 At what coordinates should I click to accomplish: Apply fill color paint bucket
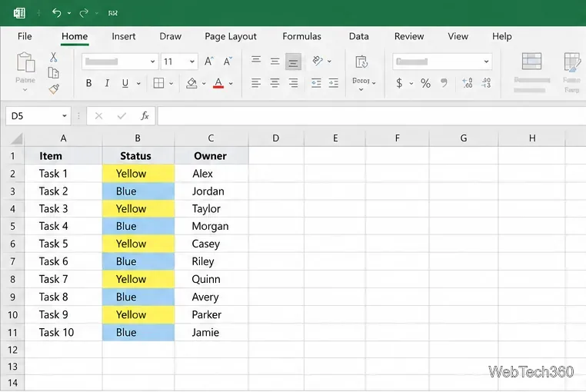pyautogui.click(x=191, y=83)
